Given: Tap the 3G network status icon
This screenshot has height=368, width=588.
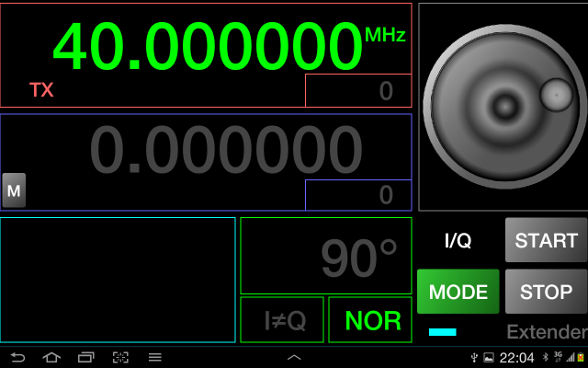Looking at the screenshot, I should [x=558, y=356].
